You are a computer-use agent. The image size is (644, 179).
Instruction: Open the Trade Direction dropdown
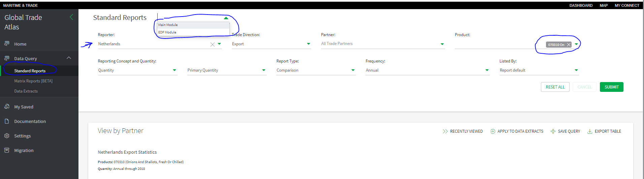pyautogui.click(x=308, y=44)
